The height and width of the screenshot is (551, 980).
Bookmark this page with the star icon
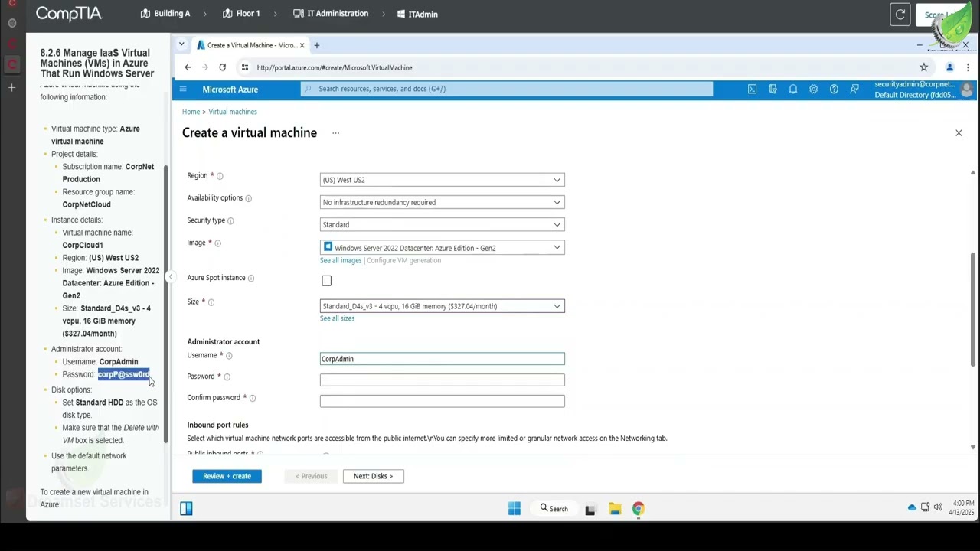(924, 67)
